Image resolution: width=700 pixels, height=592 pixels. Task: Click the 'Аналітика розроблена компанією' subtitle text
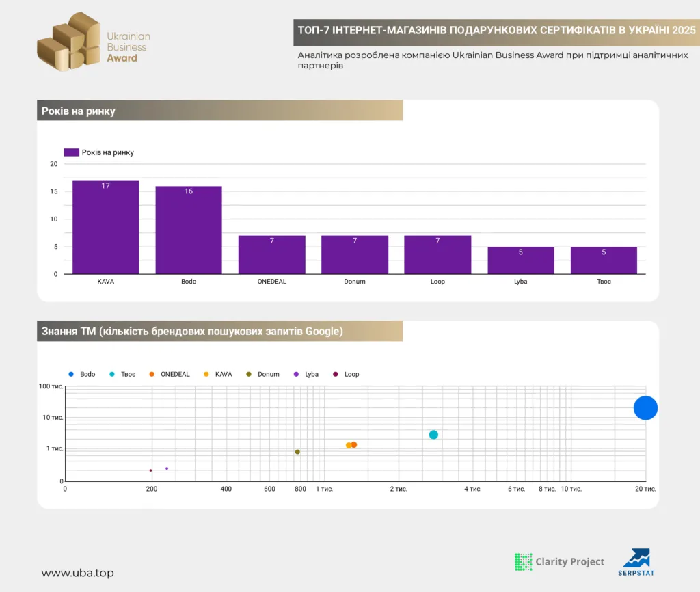493,60
